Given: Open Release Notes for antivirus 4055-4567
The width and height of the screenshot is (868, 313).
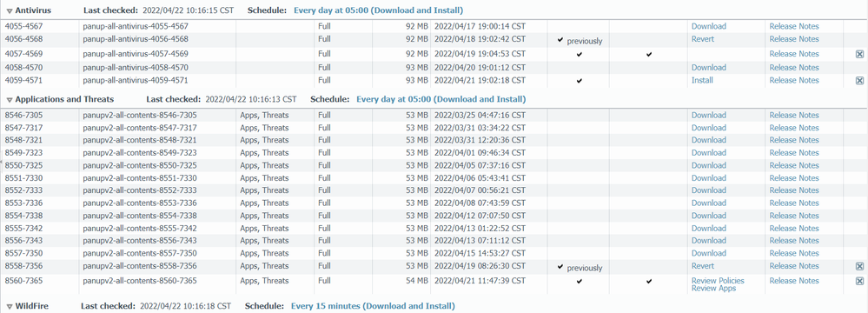Looking at the screenshot, I should pos(794,26).
